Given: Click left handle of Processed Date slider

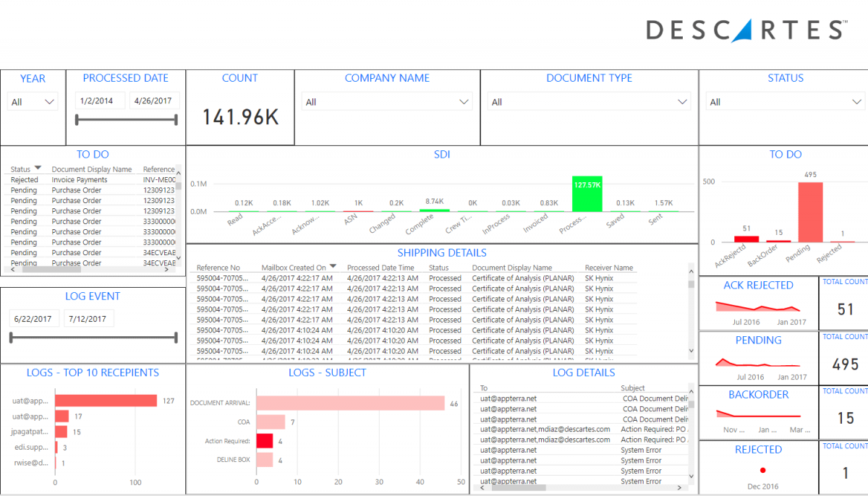Looking at the screenshot, I should pos(77,119).
